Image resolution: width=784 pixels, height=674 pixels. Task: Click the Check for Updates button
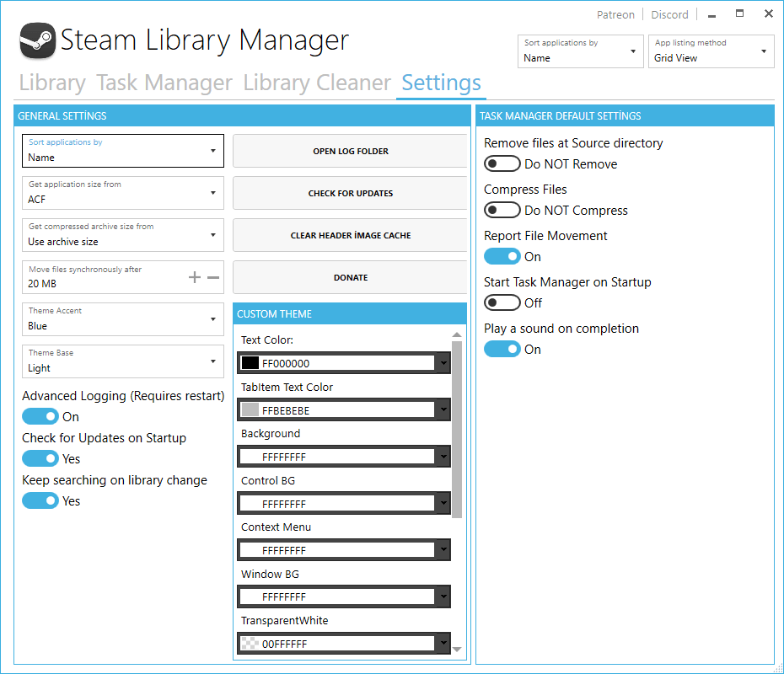[351, 193]
